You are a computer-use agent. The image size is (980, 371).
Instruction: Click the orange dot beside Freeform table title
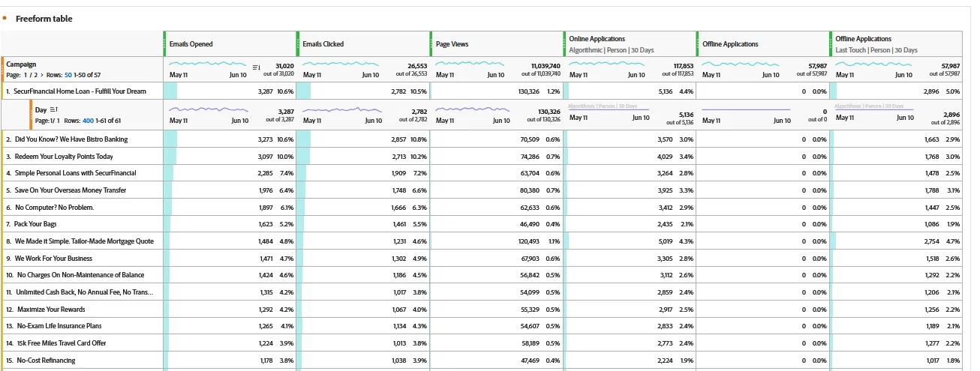coord(5,18)
